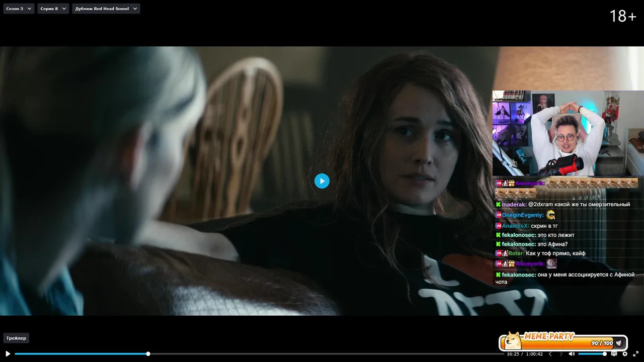The height and width of the screenshot is (362, 644).
Task: Click the sunglasses emoji in OneginEvgeniy's message
Action: (x=551, y=215)
